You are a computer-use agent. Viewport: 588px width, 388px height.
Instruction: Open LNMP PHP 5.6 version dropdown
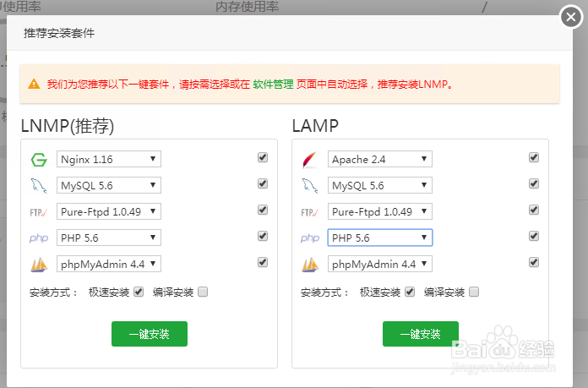109,238
